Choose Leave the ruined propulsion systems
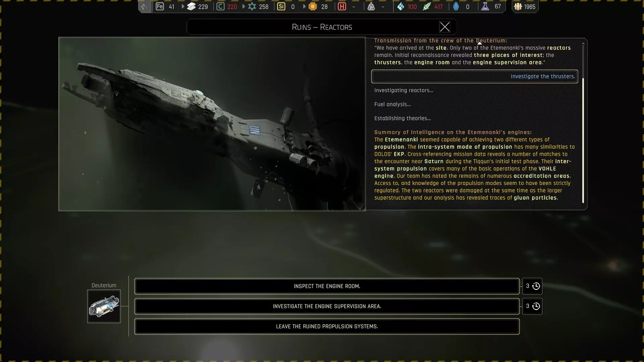Viewport: 644px width, 362px height. click(327, 326)
